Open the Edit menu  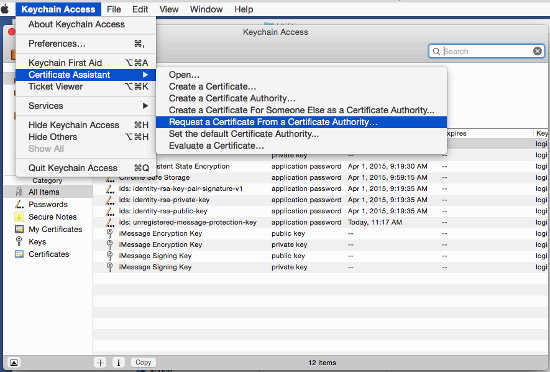(140, 9)
